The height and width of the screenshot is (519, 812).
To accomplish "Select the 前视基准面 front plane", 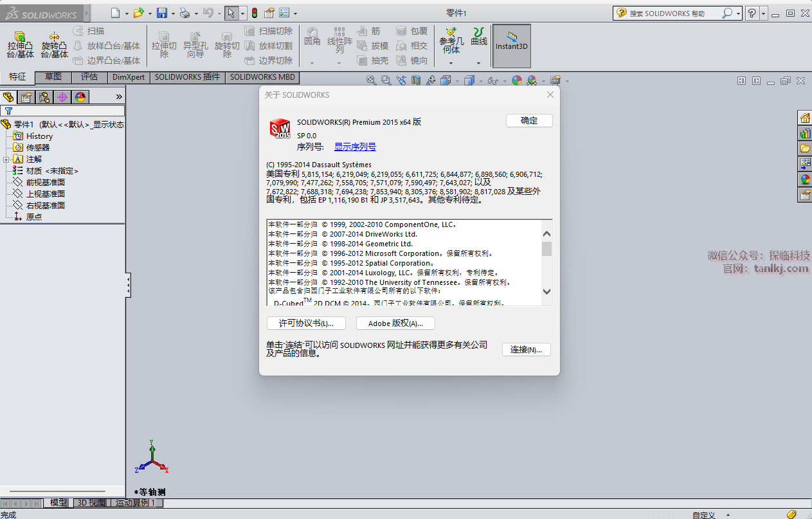I will (45, 183).
